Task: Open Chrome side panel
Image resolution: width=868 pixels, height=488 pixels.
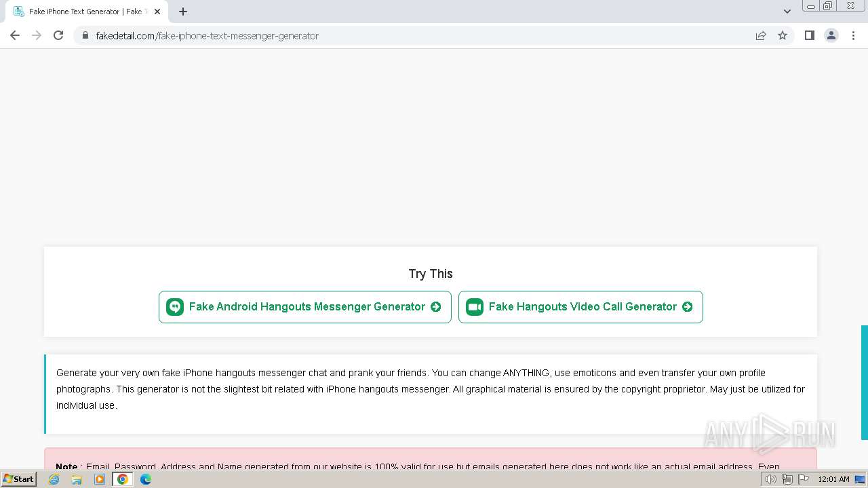Action: coord(809,35)
